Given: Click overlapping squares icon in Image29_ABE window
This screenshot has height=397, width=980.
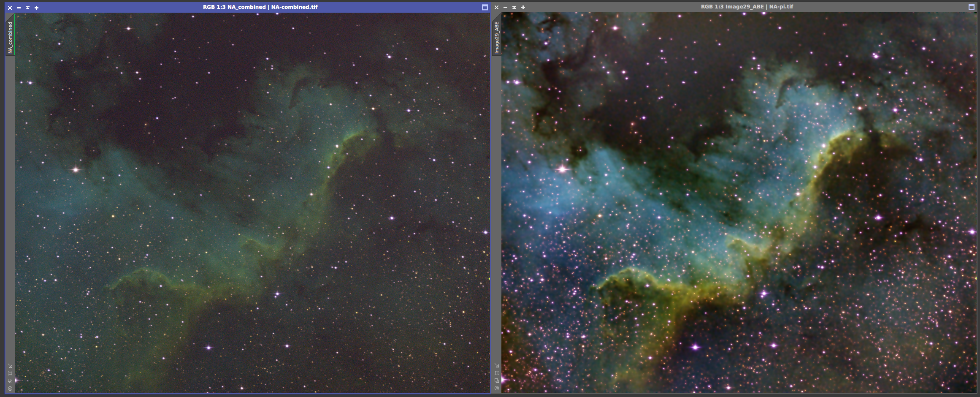Looking at the screenshot, I should coord(497,381).
